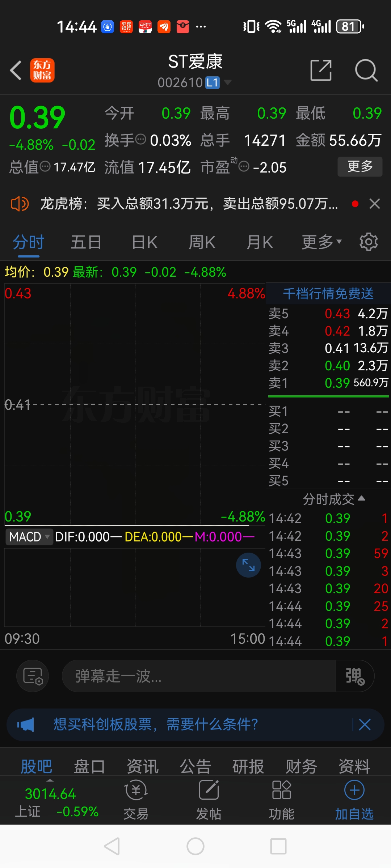Tap the 换手 info circle icon
Image resolution: width=391 pixels, height=868 pixels.
coord(140,139)
